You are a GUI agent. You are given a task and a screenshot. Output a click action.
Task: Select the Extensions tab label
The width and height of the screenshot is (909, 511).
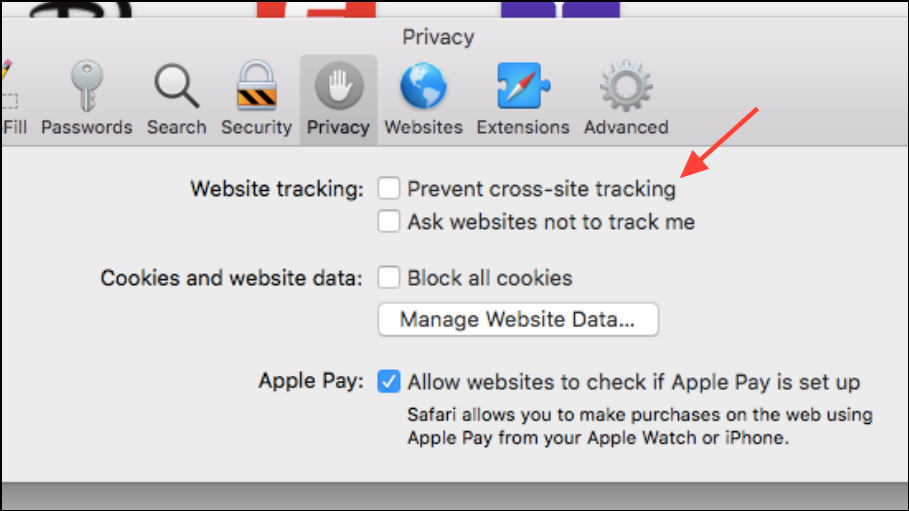[x=523, y=127]
